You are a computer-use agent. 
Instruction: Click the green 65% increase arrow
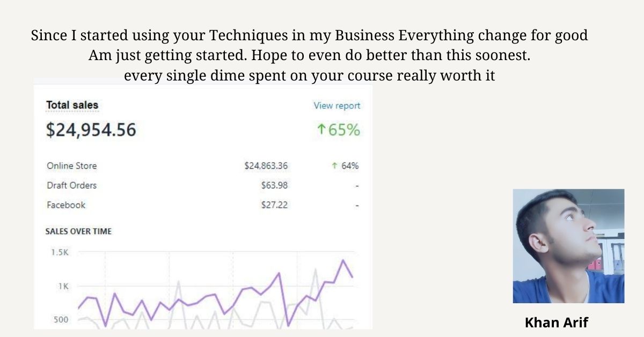tap(321, 130)
